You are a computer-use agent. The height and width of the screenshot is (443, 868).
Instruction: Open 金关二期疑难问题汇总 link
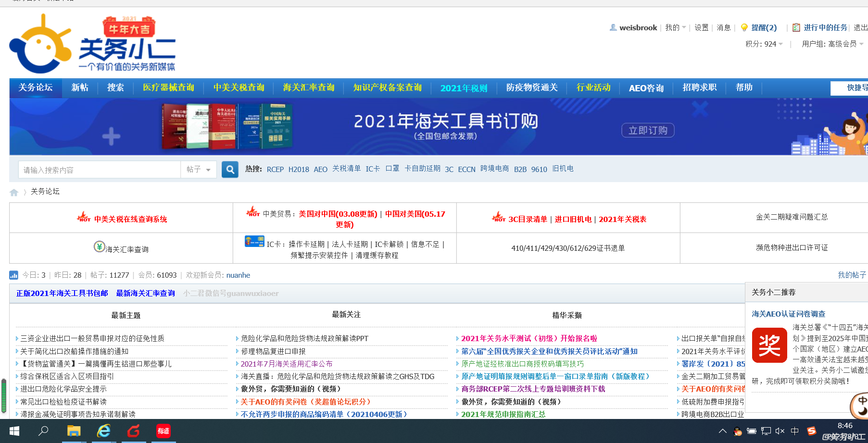tap(792, 217)
